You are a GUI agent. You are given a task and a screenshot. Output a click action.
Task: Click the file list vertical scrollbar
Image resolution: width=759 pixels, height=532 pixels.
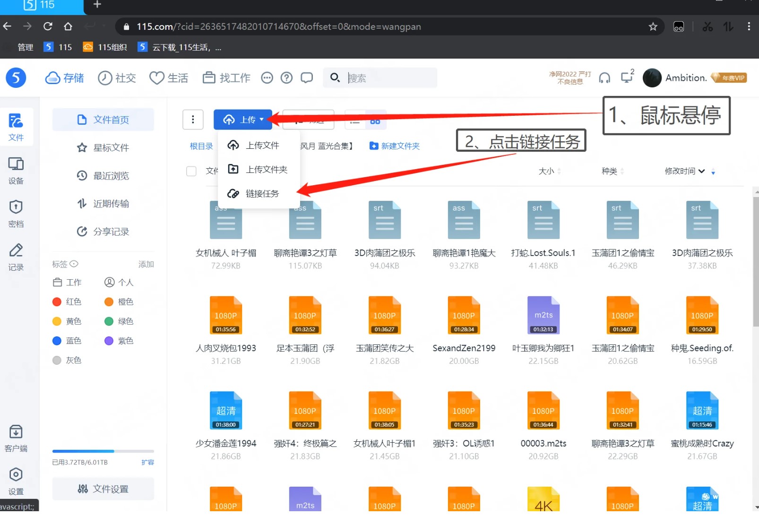pyautogui.click(x=756, y=261)
